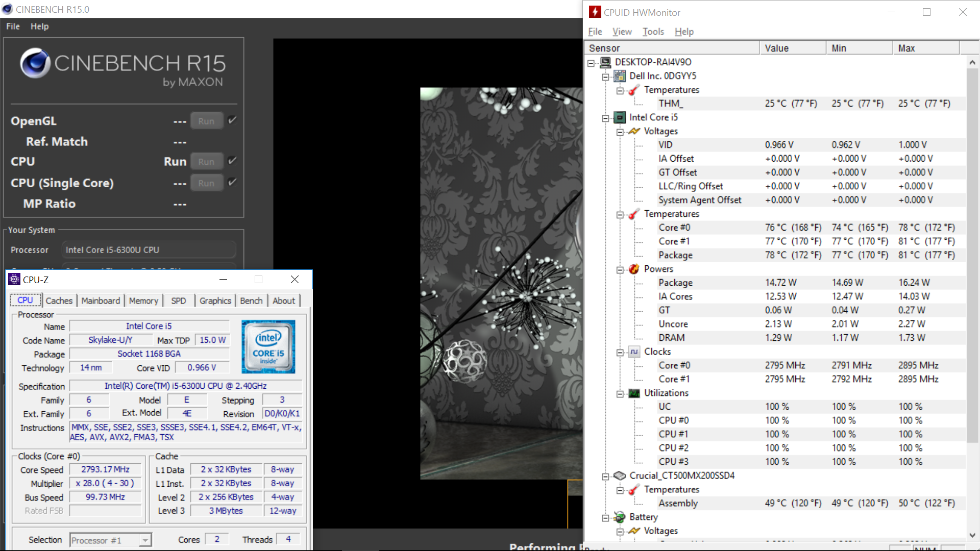Click the Intel Core i5 chip icon
This screenshot has height=551, width=980.
click(x=620, y=117)
